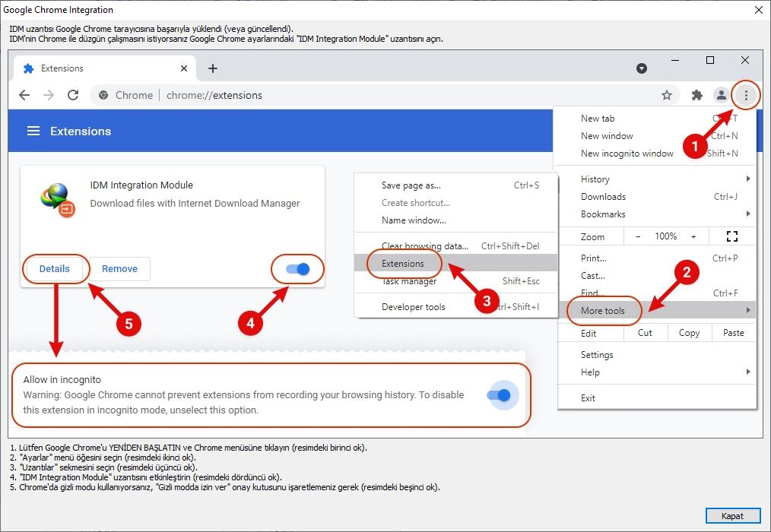Expand the History submenu arrow
The image size is (771, 532).
(x=748, y=179)
